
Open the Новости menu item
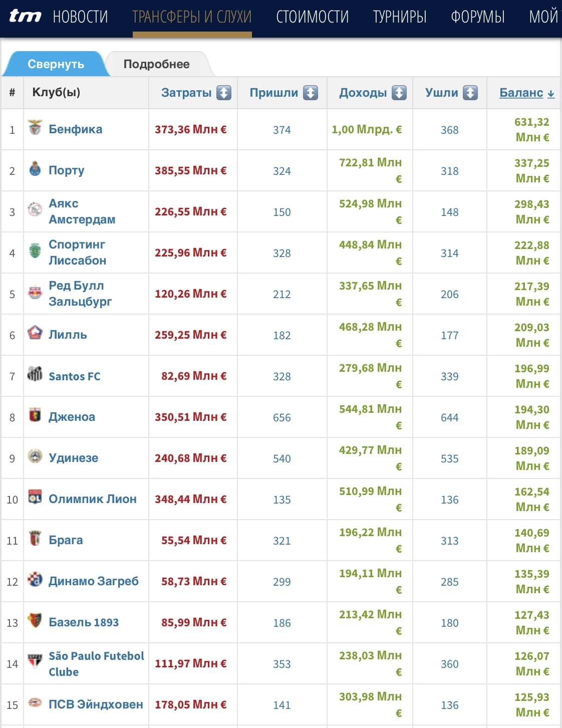81,17
